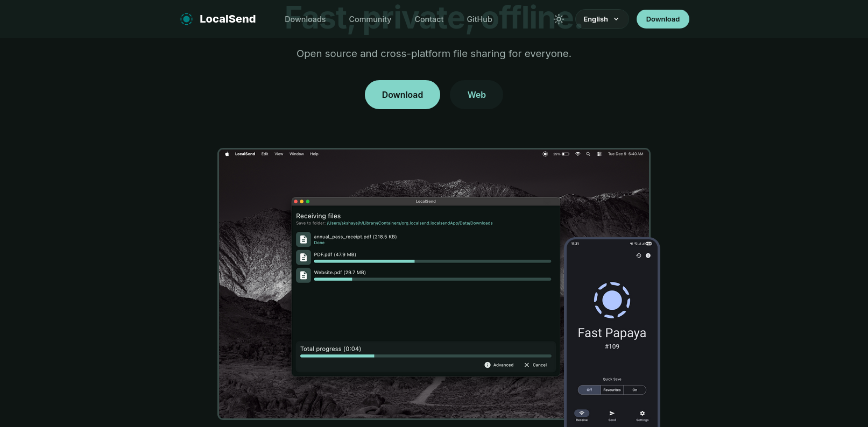Click the 'annual_pass_receipt.pdf (218.5 KB)' file name
The image size is (868, 427).
(x=355, y=237)
